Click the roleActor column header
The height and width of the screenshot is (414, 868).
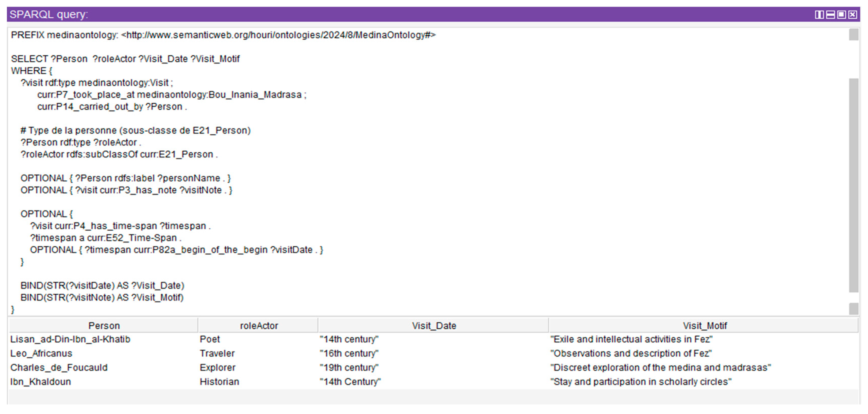point(259,326)
